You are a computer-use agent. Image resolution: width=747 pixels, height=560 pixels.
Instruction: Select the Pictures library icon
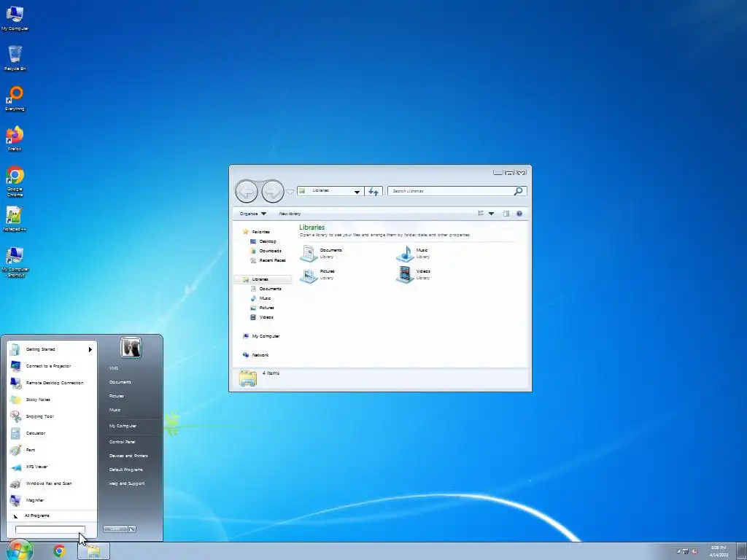[x=309, y=275]
